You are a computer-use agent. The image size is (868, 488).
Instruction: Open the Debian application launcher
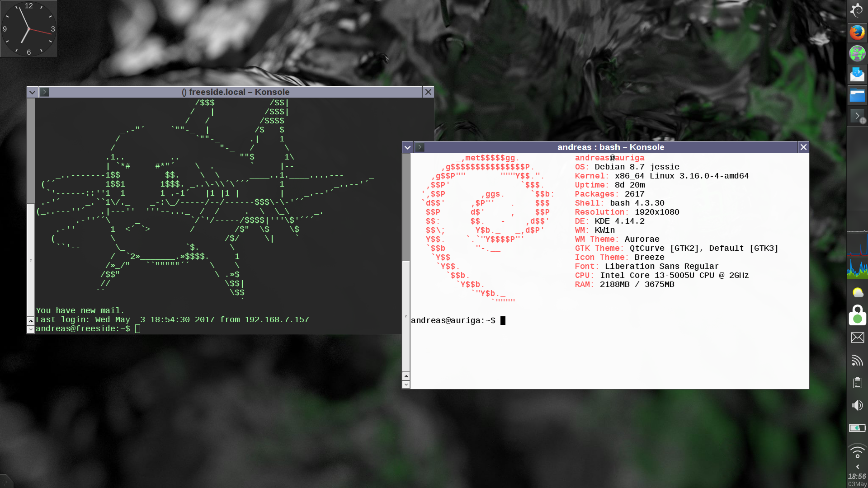tap(857, 10)
